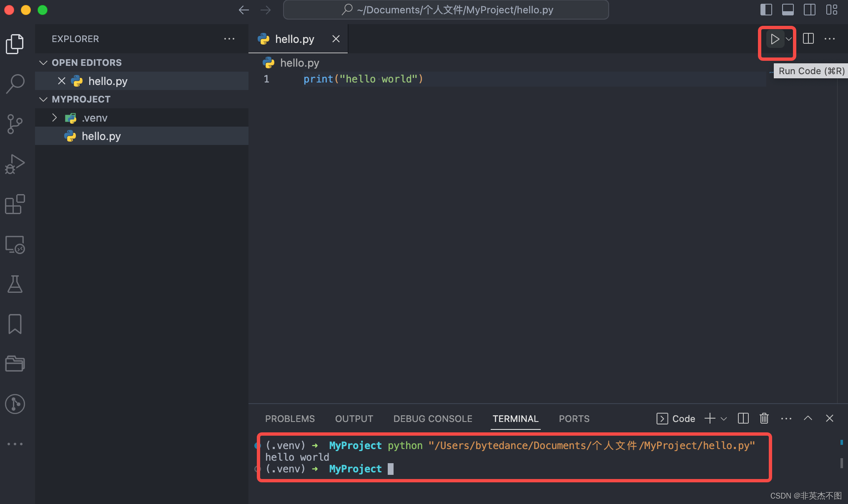Close the hello.py editor tab
This screenshot has height=504, width=848.
(x=336, y=39)
